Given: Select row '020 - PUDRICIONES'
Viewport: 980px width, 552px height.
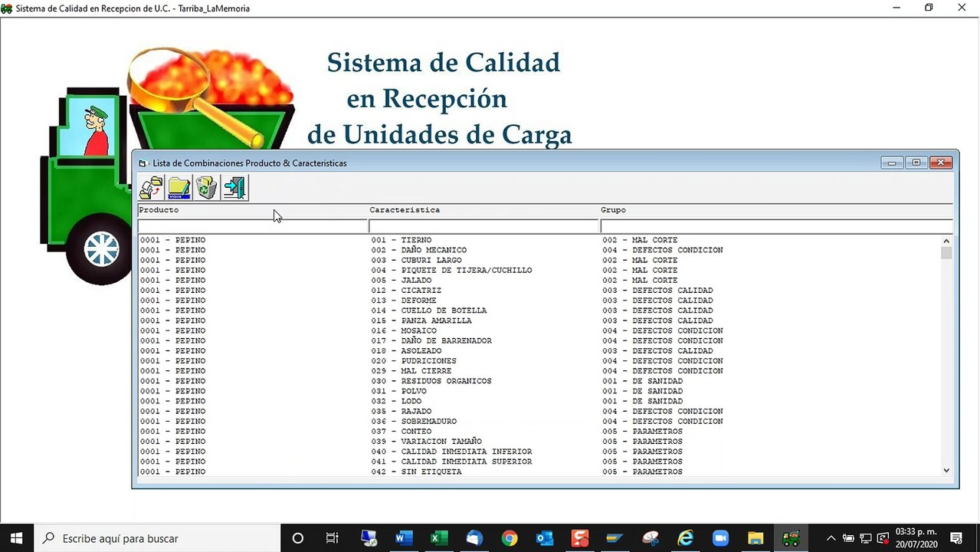Looking at the screenshot, I should [539, 361].
